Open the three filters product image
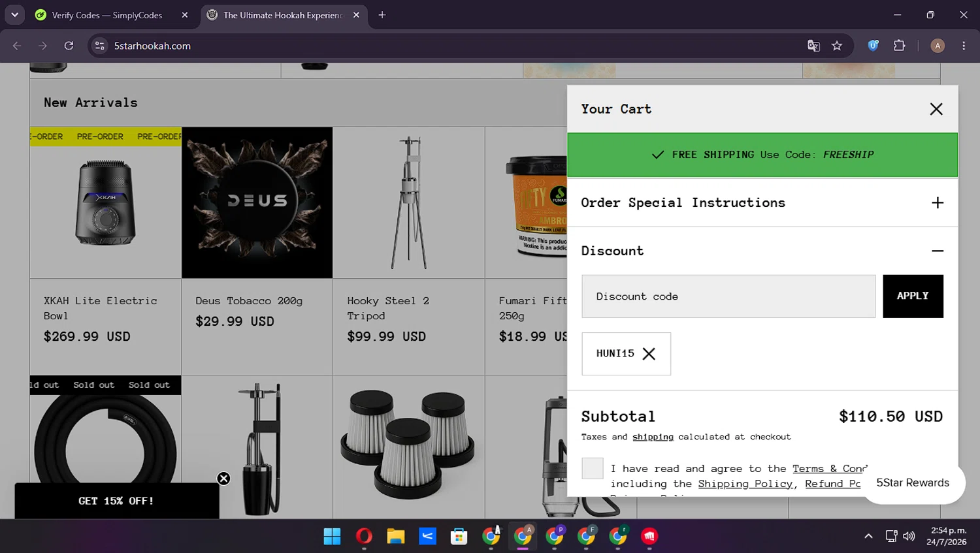This screenshot has width=980, height=553. pos(409,447)
